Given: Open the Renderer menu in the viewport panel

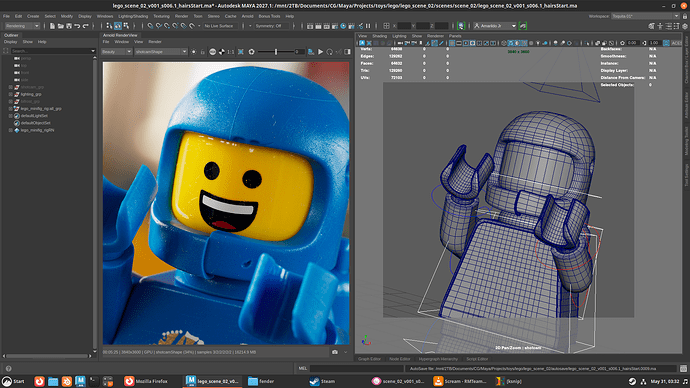Looking at the screenshot, I should [435, 36].
